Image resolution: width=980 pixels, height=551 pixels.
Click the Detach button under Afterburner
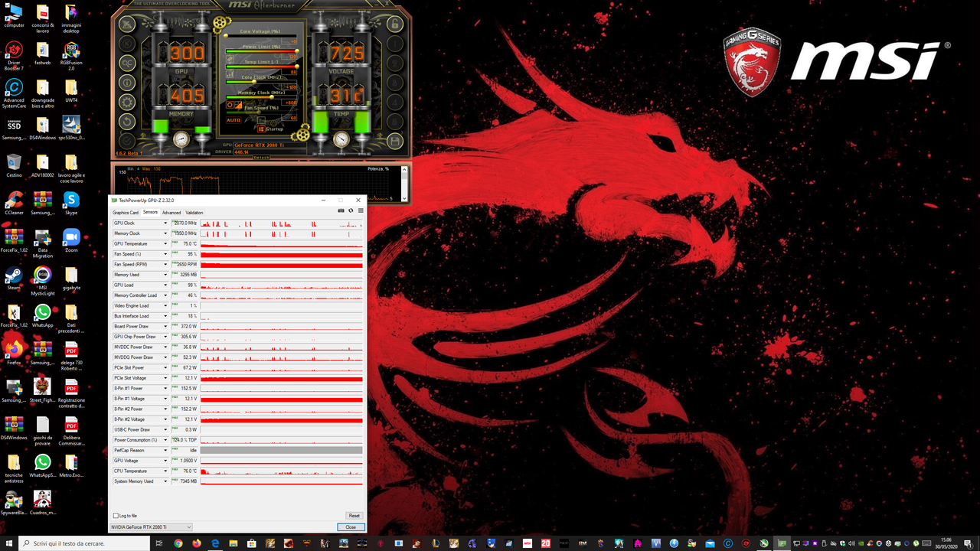coord(261,158)
